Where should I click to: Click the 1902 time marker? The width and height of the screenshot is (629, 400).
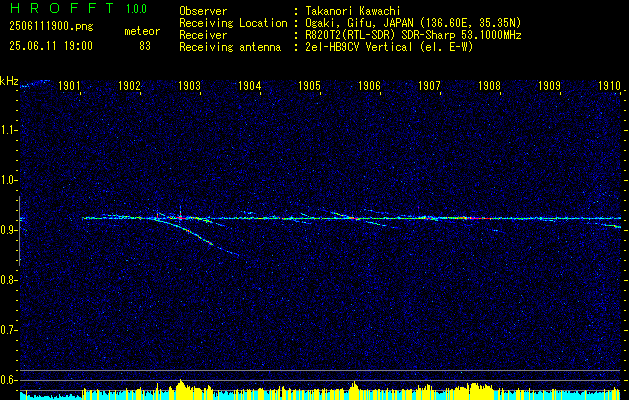(x=129, y=85)
